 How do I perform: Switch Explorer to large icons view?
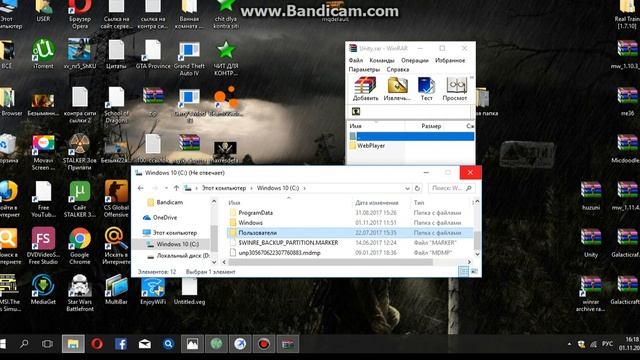tap(474, 272)
